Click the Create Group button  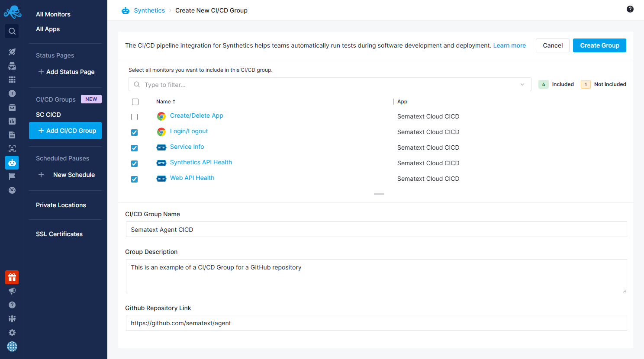(599, 45)
